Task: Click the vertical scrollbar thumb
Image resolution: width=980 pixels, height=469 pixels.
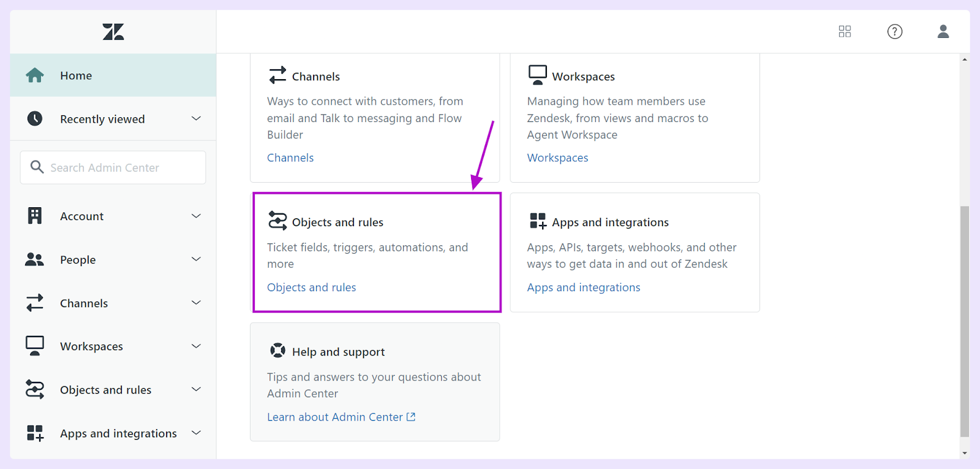Action: click(965, 321)
